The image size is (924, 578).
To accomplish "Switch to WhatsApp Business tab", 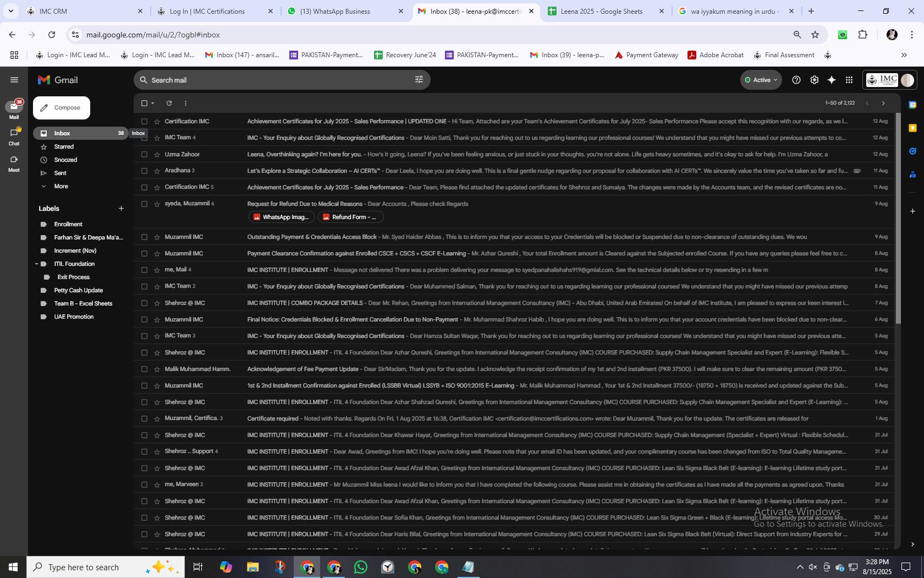I will (345, 11).
